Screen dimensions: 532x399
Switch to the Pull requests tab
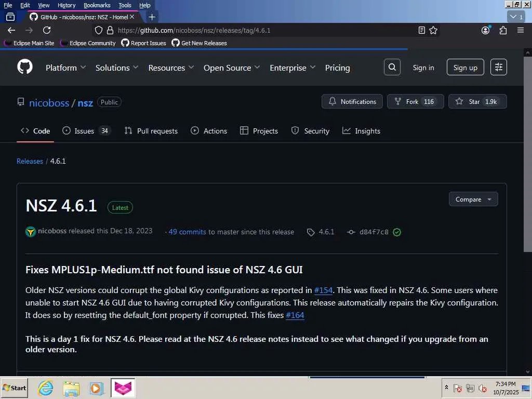point(151,131)
